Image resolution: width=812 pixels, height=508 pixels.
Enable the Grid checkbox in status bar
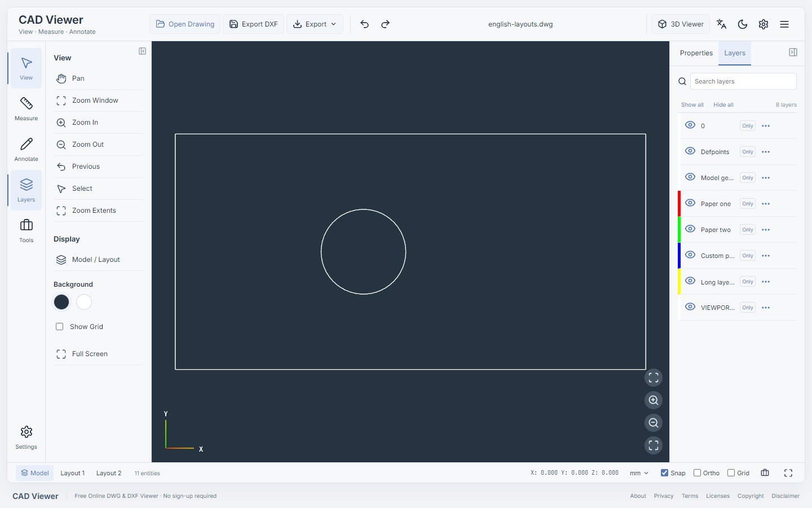click(731, 473)
